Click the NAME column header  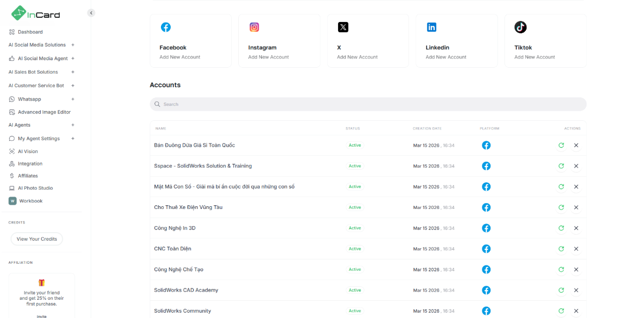pyautogui.click(x=161, y=128)
